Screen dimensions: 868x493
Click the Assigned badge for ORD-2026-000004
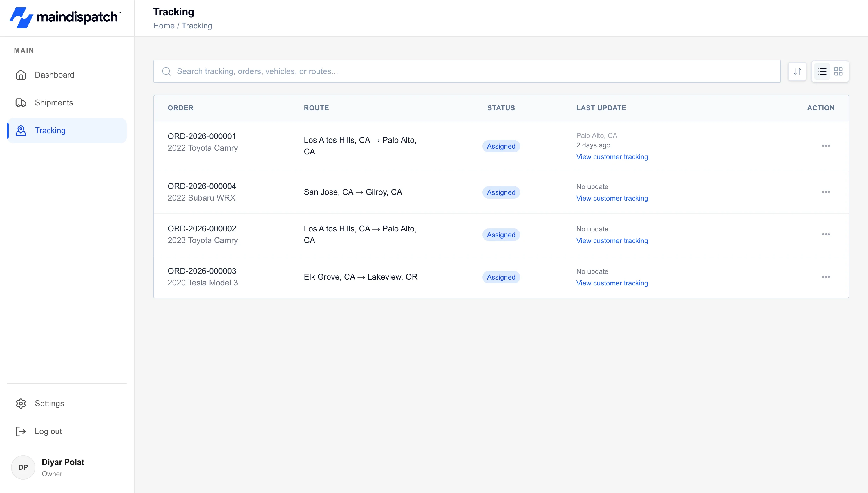click(501, 192)
